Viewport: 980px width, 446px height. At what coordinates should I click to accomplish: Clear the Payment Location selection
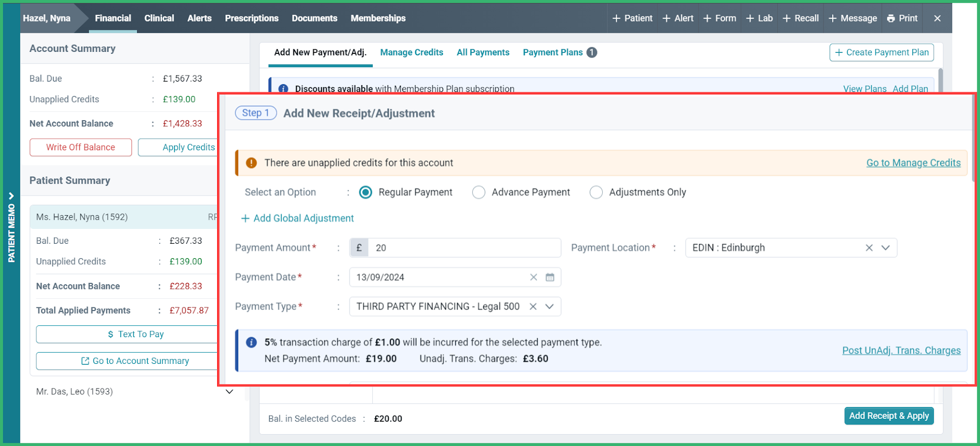click(x=869, y=248)
